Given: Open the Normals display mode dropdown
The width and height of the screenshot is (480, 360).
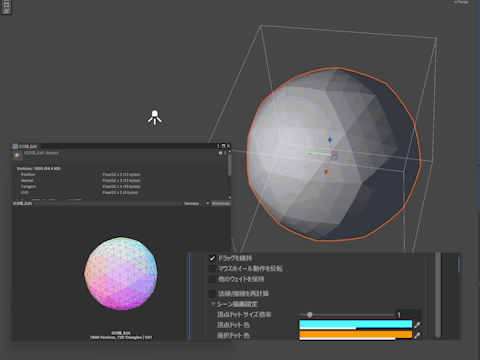Looking at the screenshot, I should 196,203.
